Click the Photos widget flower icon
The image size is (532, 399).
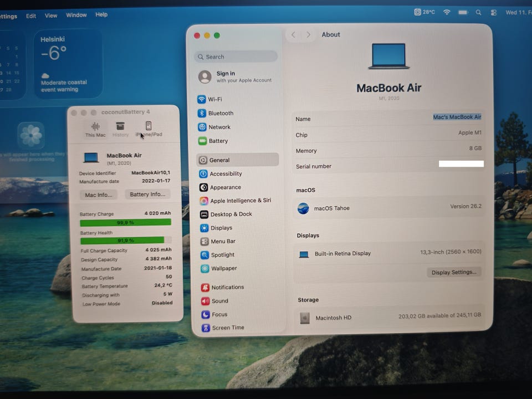tap(31, 135)
